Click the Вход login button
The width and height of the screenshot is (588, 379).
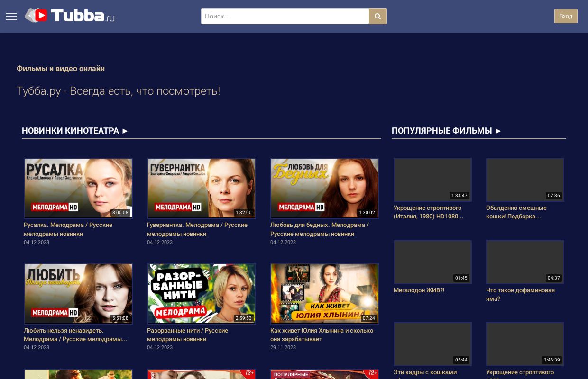pyautogui.click(x=566, y=16)
